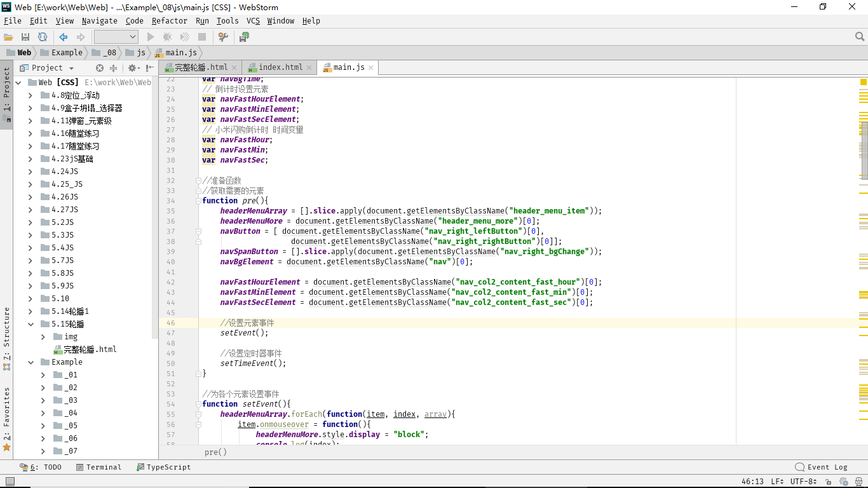868x488 pixels.
Task: Switch to the 完整轮播.html tab
Action: click(201, 67)
